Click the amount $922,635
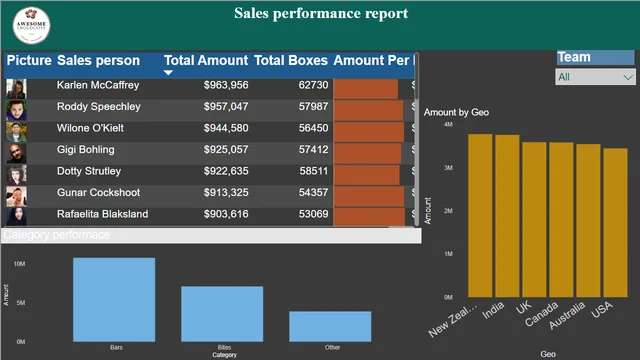 point(226,171)
